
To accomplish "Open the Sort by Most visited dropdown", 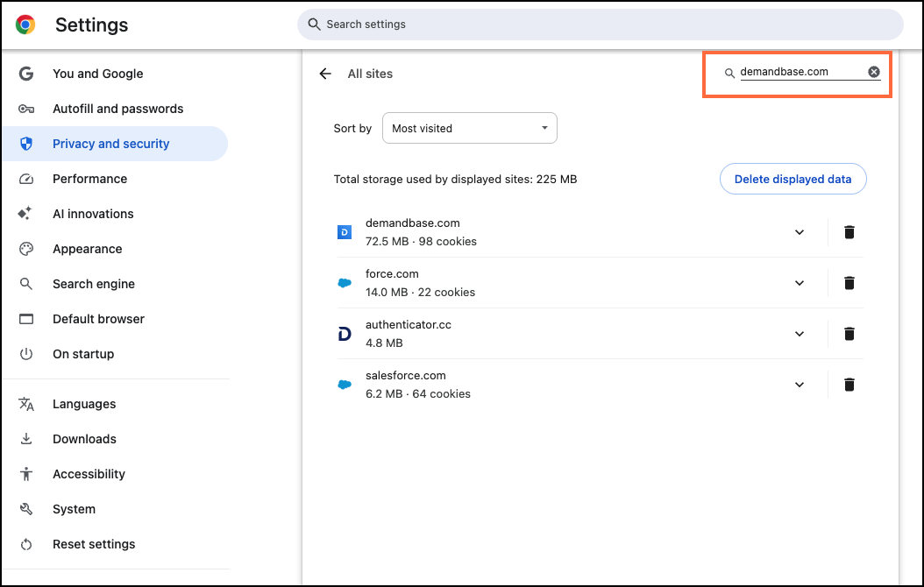I will (x=470, y=128).
